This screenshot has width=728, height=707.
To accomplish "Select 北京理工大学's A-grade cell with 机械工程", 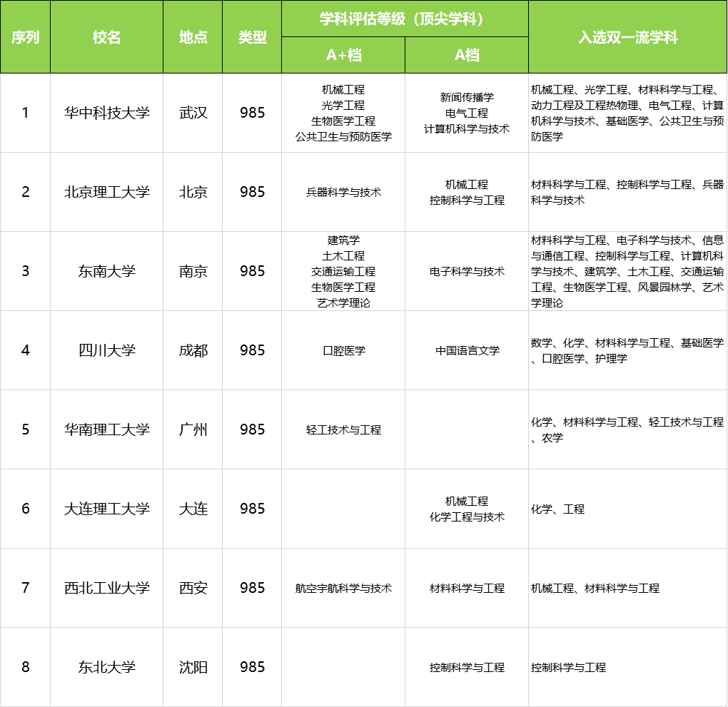I will pyautogui.click(x=467, y=192).
